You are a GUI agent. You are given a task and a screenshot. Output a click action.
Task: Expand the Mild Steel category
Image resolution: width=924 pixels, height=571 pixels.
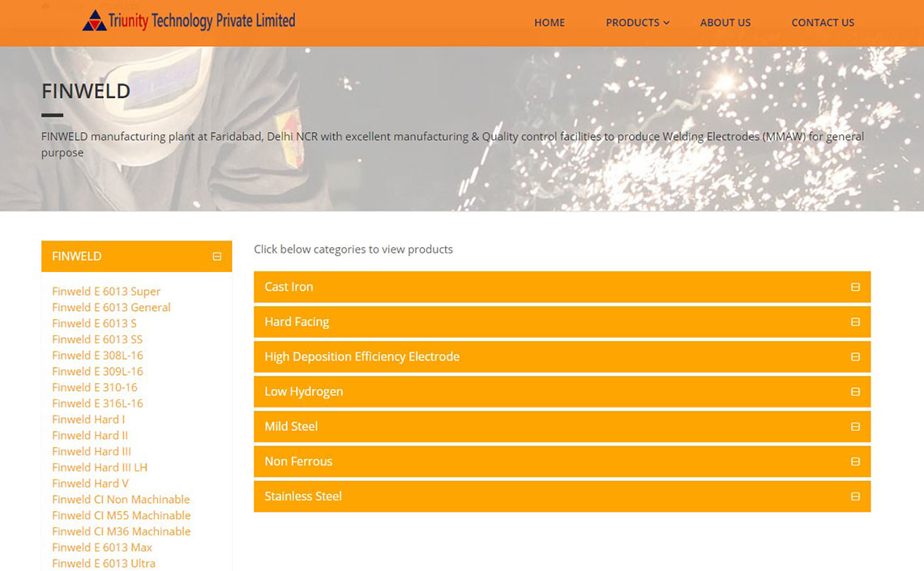coord(562,427)
